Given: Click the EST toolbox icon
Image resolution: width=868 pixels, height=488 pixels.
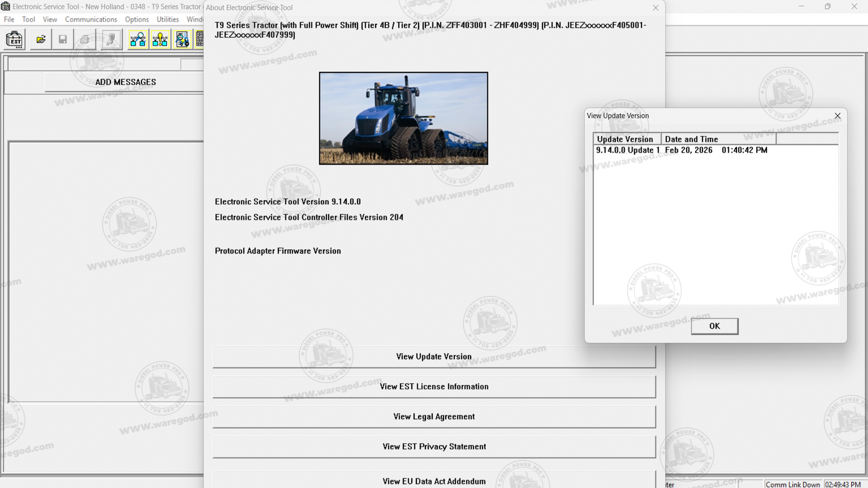Looking at the screenshot, I should (x=15, y=40).
